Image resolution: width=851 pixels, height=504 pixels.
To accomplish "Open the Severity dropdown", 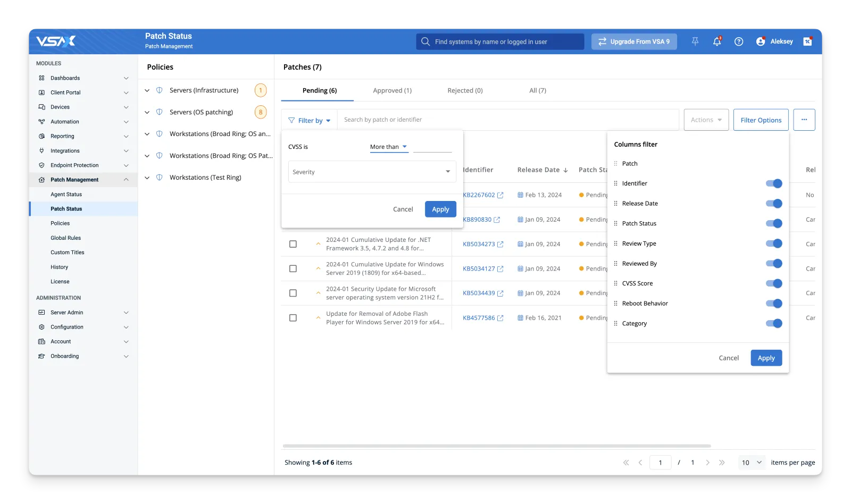I will [x=372, y=172].
